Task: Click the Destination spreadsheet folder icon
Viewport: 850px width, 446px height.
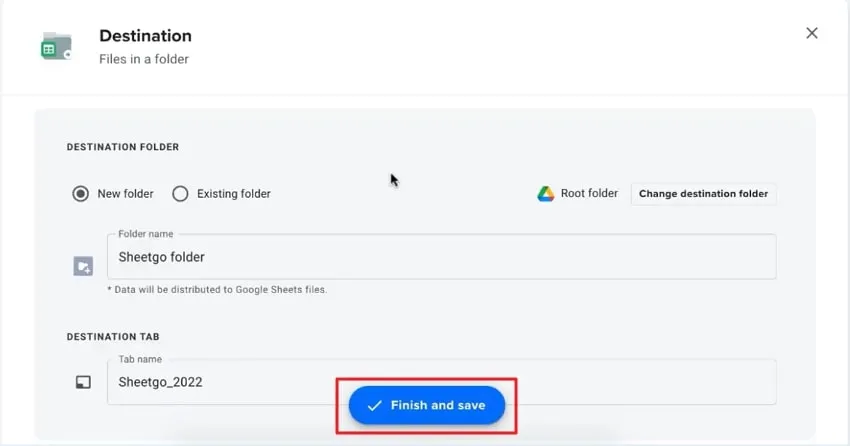Action: (56, 47)
